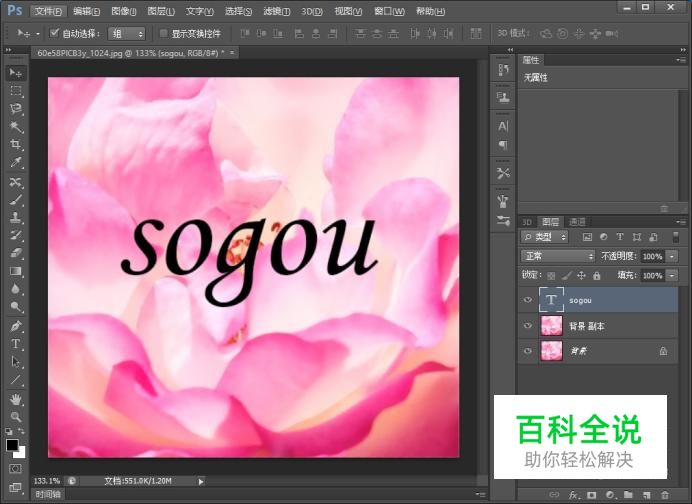Select the Crop tool

16,144
